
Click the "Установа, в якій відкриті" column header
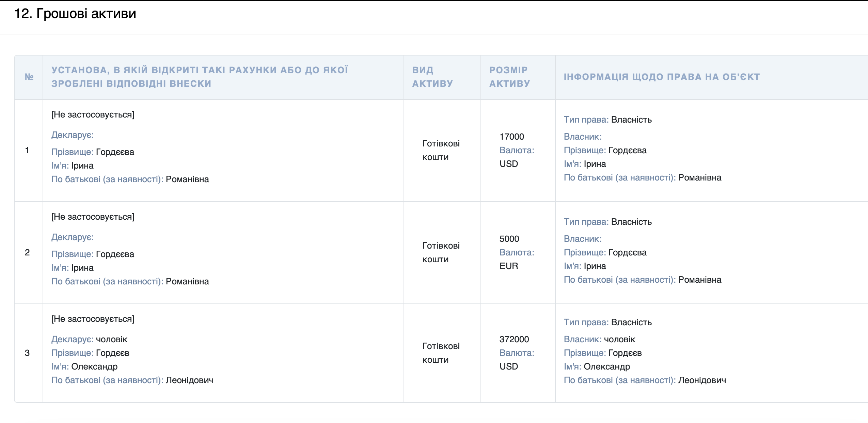point(200,77)
